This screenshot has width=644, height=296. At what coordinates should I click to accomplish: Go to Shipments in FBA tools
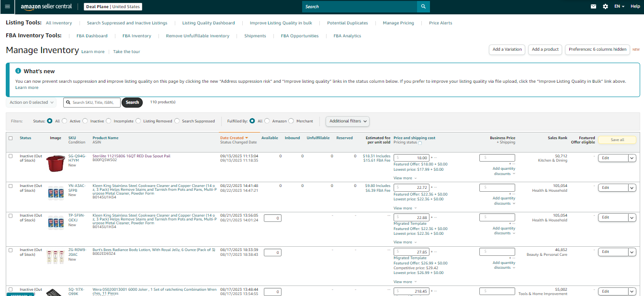point(255,36)
